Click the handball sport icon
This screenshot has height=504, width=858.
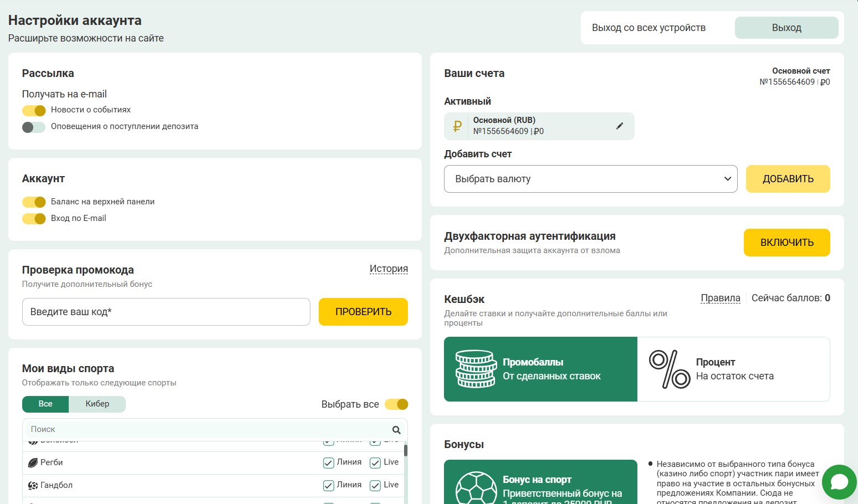(33, 485)
